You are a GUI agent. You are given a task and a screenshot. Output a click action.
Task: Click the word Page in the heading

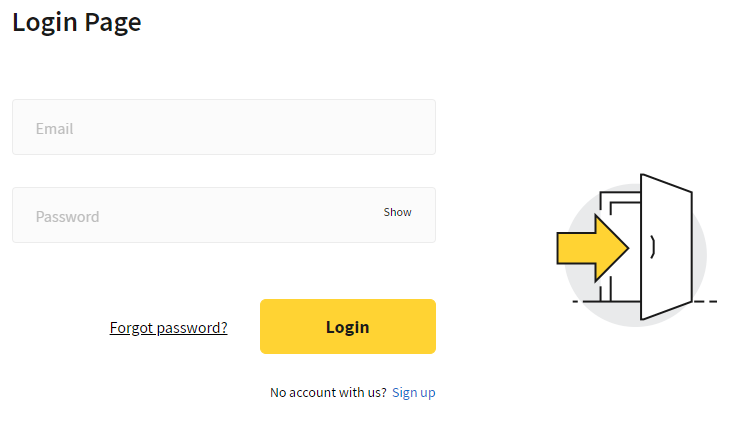pyautogui.click(x=113, y=21)
